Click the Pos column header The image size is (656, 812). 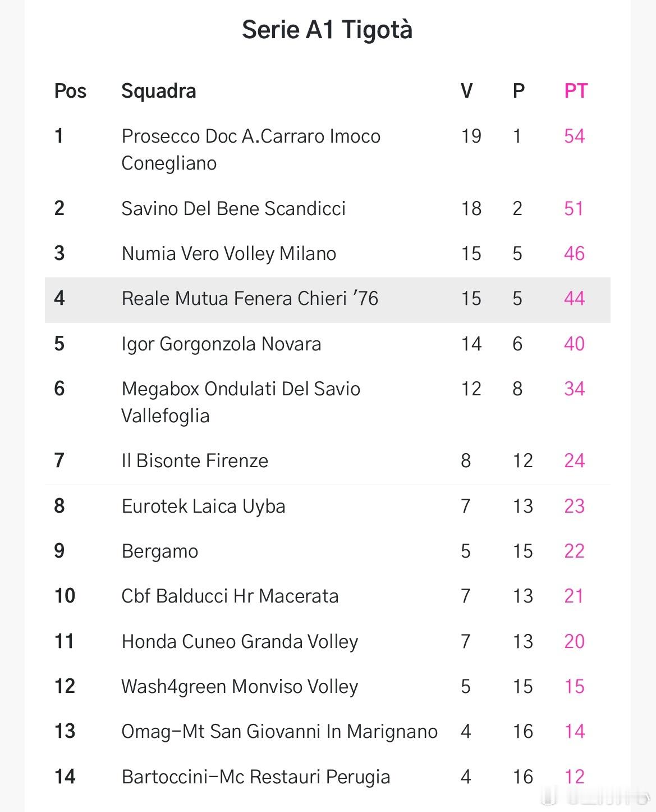(x=70, y=91)
